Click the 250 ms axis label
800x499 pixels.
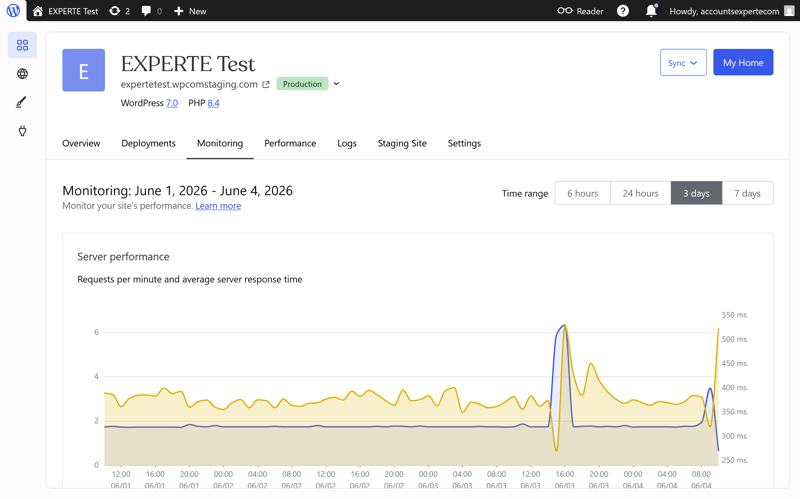coord(734,460)
